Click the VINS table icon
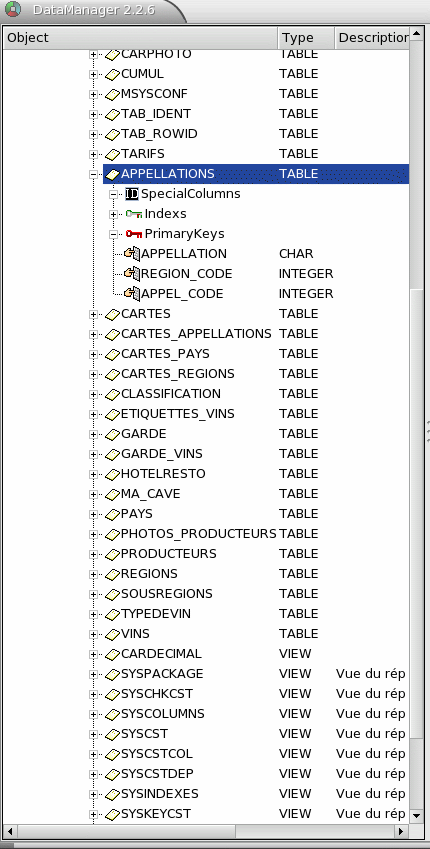This screenshot has height=849, width=430. pyautogui.click(x=112, y=634)
